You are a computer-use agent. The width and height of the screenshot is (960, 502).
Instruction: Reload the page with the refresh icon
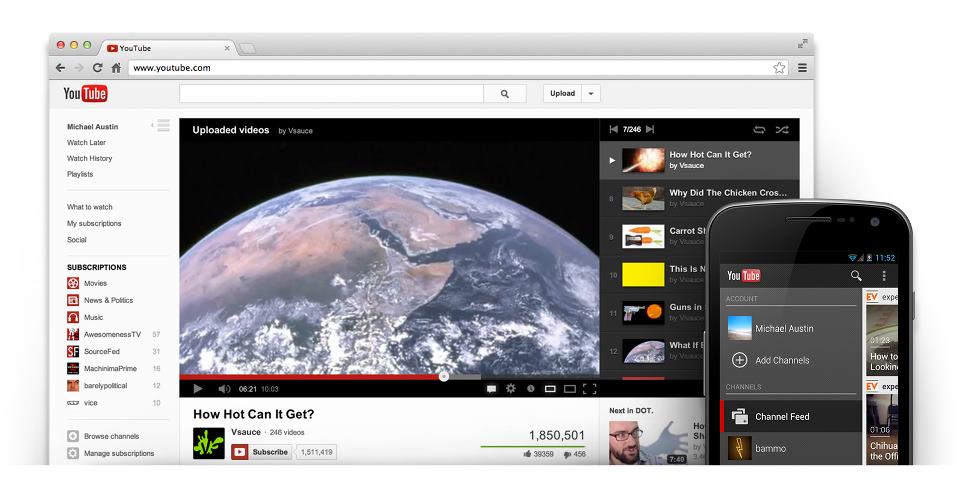[x=97, y=67]
